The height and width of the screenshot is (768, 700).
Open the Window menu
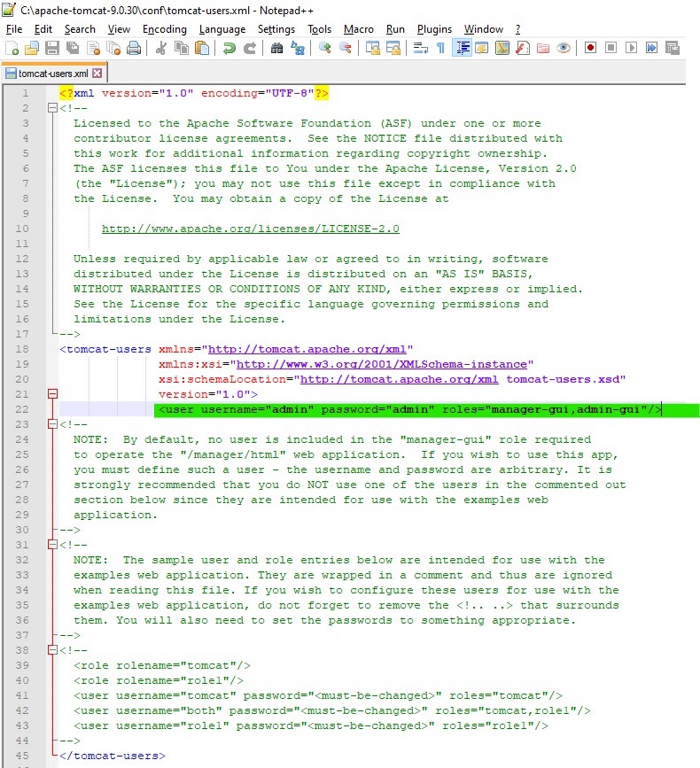coord(484,29)
